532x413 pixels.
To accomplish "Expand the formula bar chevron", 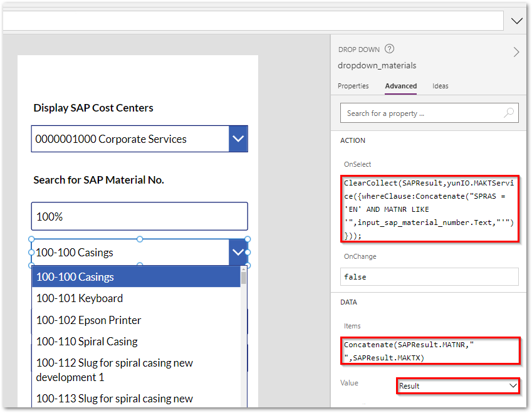I will tap(516, 21).
